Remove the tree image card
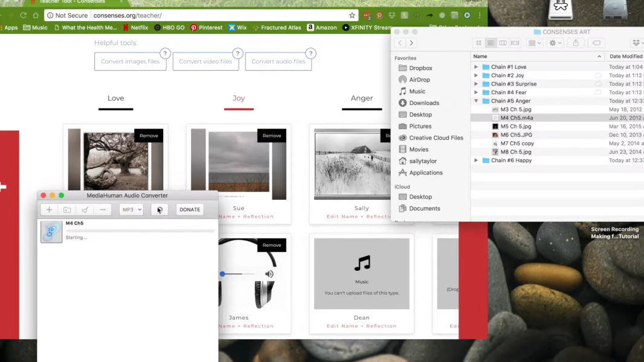Image resolution: width=644 pixels, height=362 pixels. coord(149,136)
